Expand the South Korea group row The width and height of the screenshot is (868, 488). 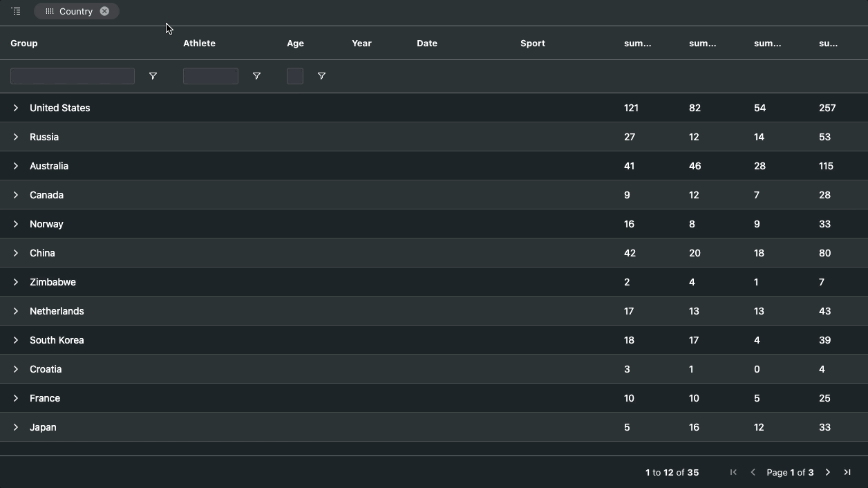(16, 340)
